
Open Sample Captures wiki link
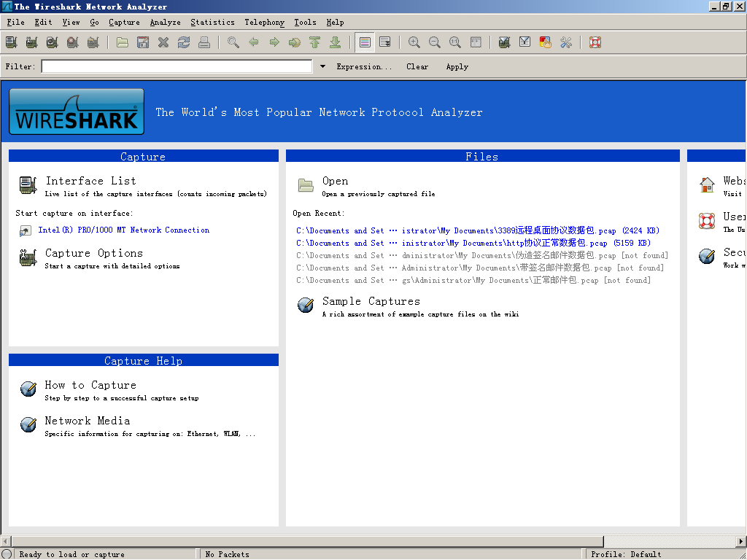tap(371, 301)
